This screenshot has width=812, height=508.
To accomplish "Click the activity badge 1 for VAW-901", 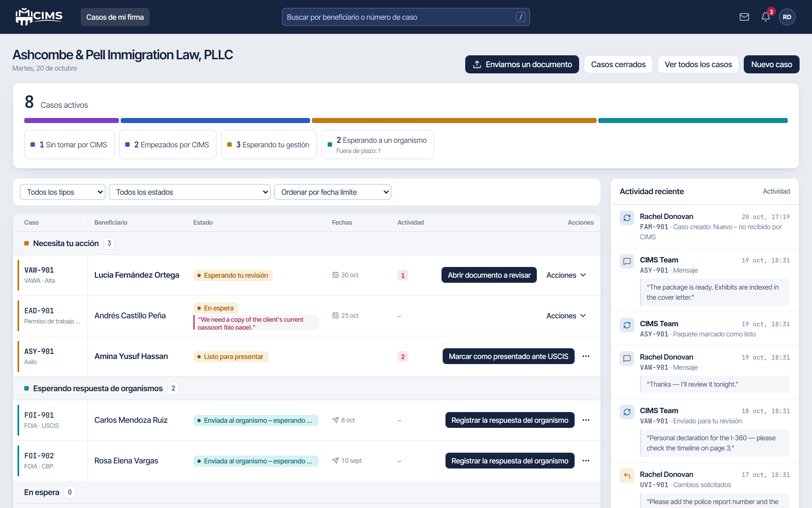I will [x=403, y=275].
